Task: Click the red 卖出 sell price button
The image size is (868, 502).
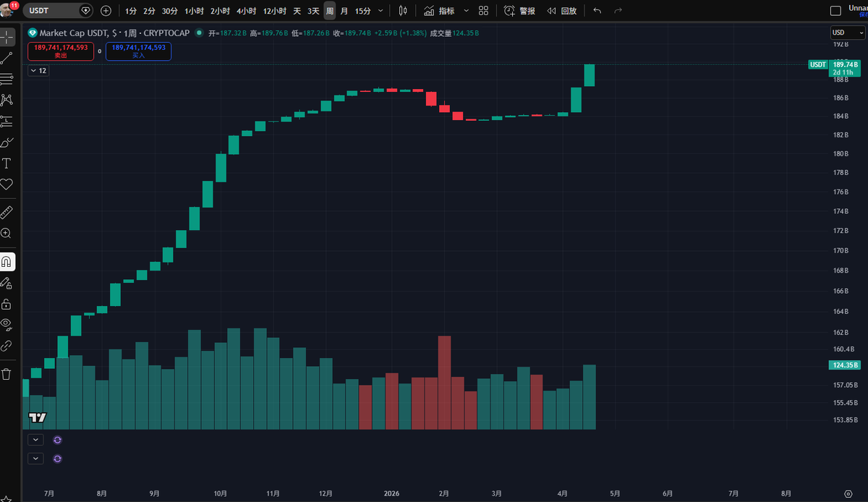Action: (61, 51)
